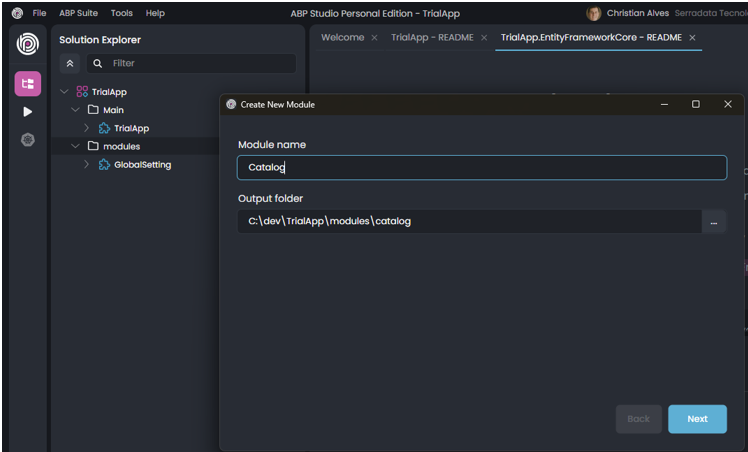Open the Solution Explorer sidebar icon

27,84
